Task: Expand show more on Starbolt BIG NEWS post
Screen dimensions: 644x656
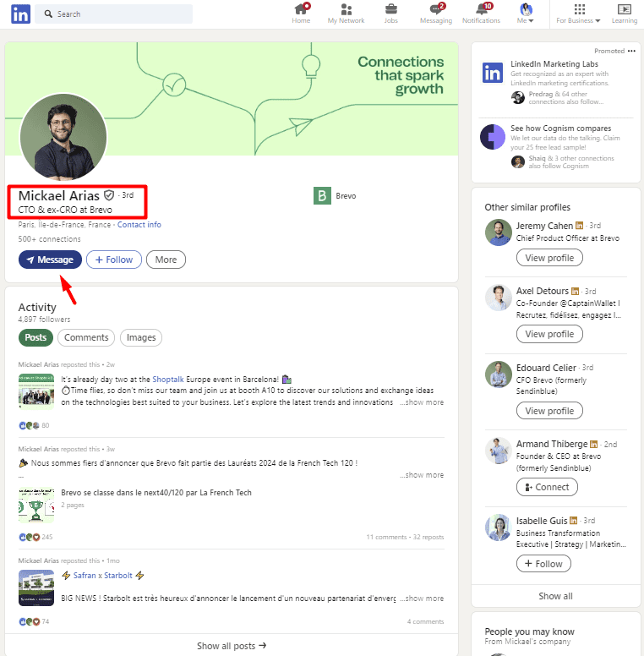Action: [x=422, y=599]
